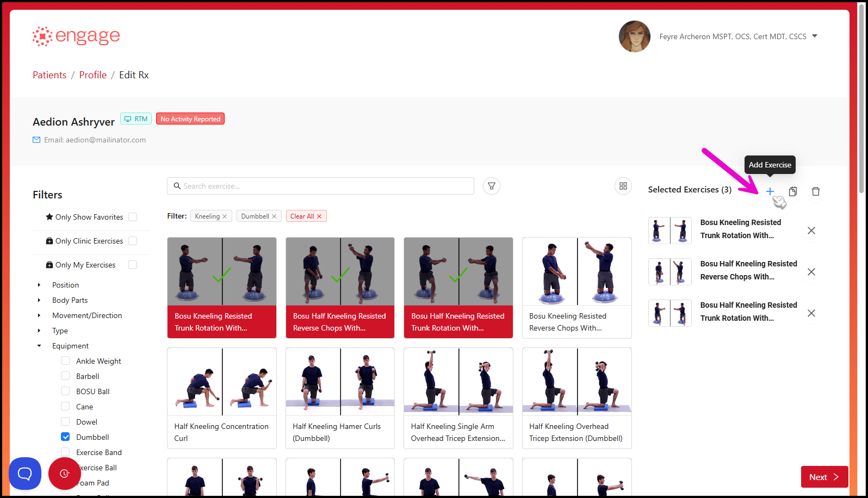Viewport: 868px width, 498px height.
Task: Select Half Kneeling Single Arm Overhead Tricep card
Action: pos(458,398)
